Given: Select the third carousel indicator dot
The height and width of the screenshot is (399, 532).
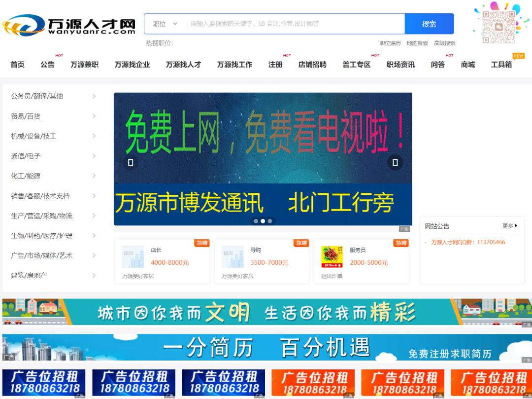Looking at the screenshot, I should click(269, 221).
